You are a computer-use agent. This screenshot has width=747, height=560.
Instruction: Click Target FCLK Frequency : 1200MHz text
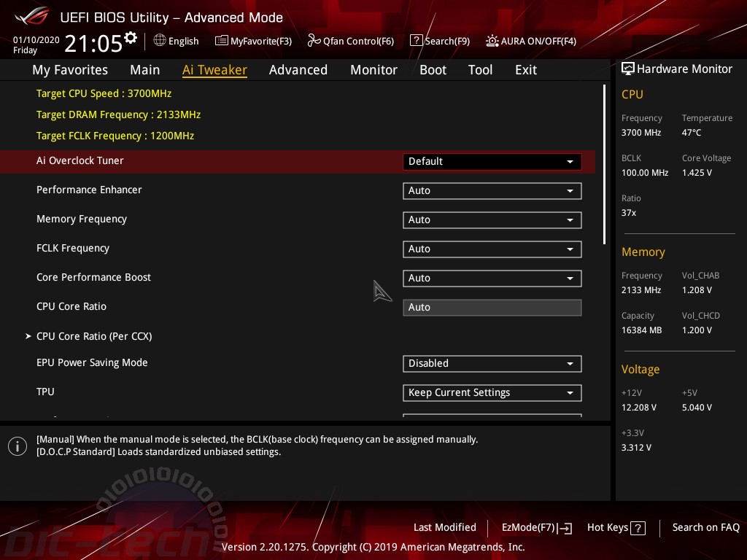pyautogui.click(x=115, y=136)
